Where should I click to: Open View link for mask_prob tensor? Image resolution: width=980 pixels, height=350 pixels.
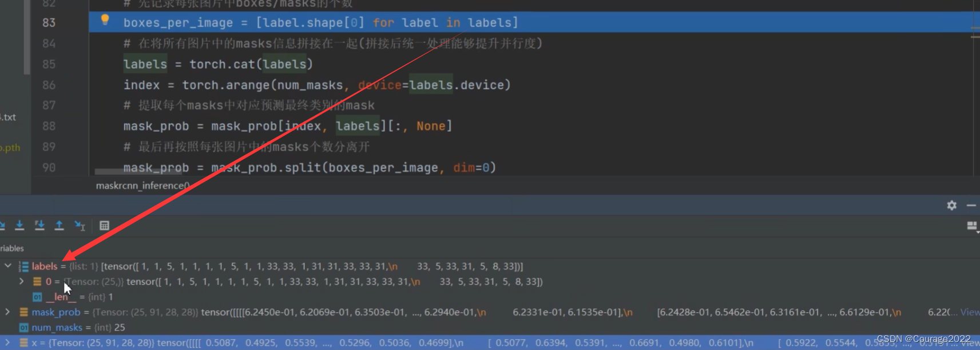click(x=970, y=312)
